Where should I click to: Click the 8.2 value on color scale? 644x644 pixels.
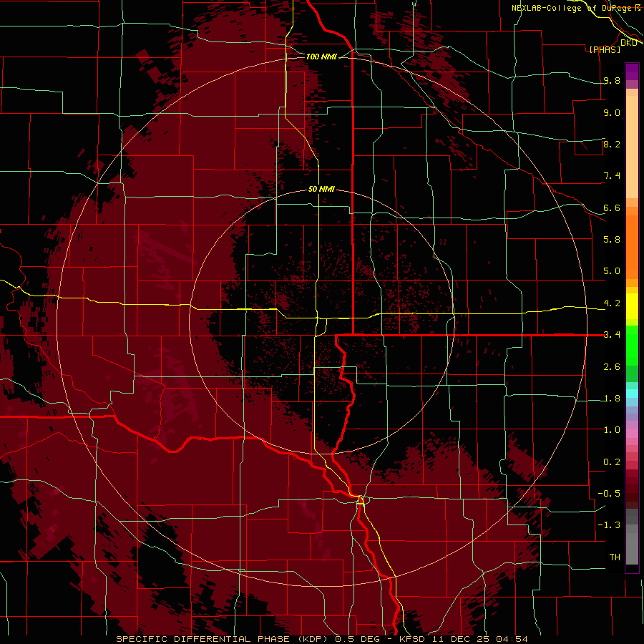[612, 144]
